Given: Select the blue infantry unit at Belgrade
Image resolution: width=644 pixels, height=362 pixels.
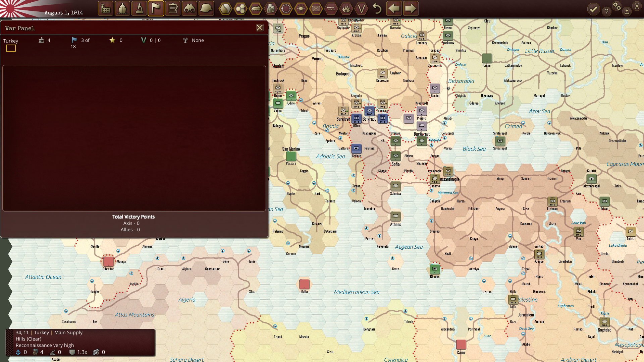Looking at the screenshot, I should click(x=369, y=111).
